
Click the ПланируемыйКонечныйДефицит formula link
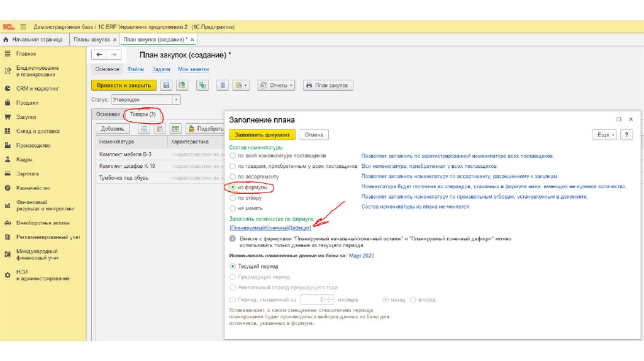270,227
